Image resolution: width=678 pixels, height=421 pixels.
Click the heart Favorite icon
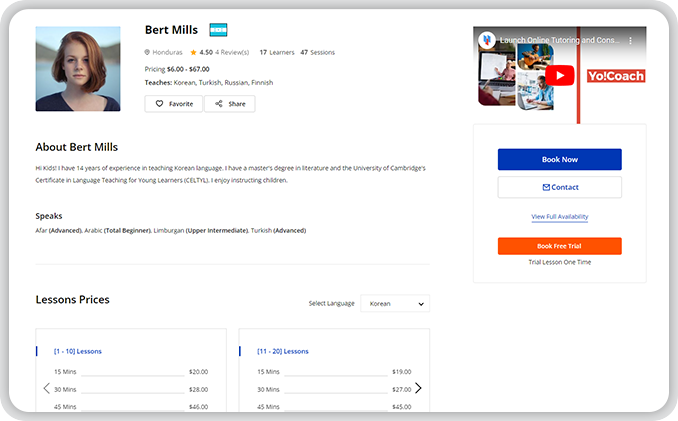click(159, 104)
